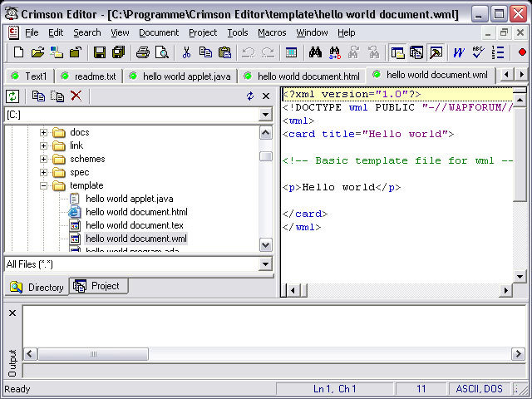The image size is (532, 399).
Task: Select hello world document.tex in tree
Action: (135, 225)
